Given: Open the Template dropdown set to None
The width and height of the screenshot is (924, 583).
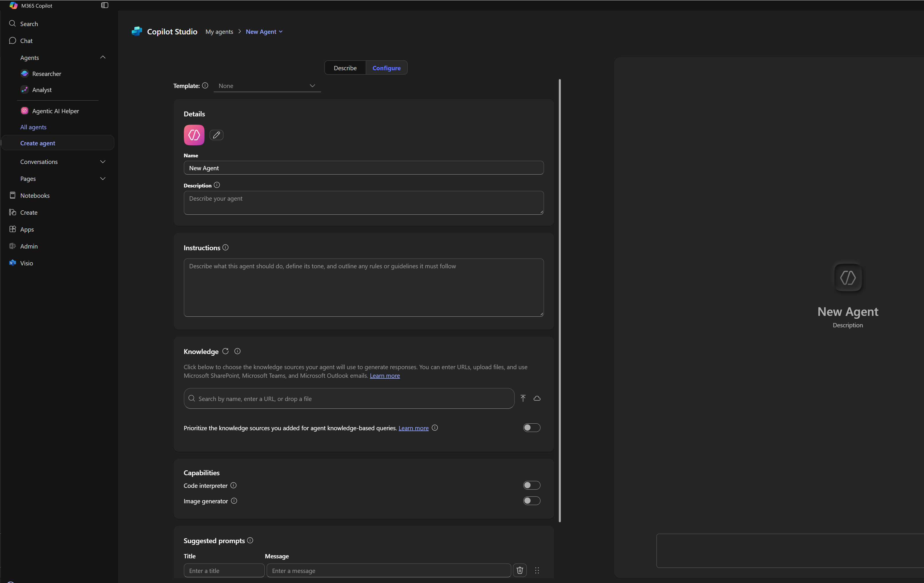Looking at the screenshot, I should [x=267, y=86].
